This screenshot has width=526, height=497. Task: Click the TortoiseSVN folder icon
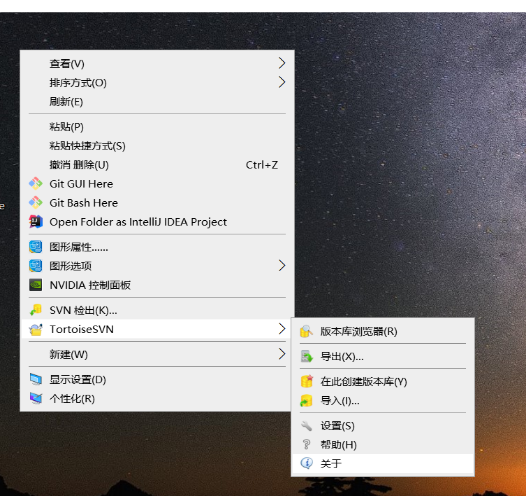point(36,329)
